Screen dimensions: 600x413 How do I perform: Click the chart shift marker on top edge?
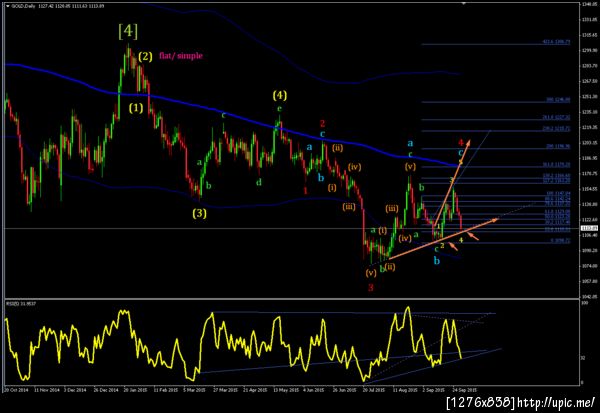[x=463, y=3]
